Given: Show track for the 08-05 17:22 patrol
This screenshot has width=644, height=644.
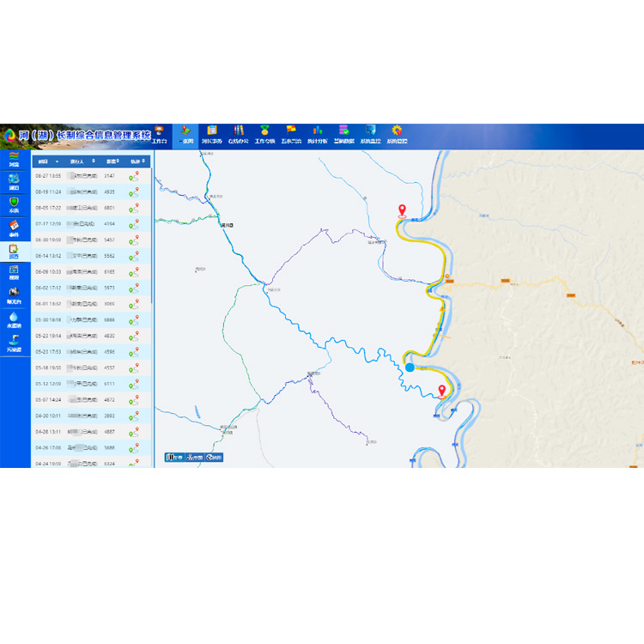Looking at the screenshot, I should pyautogui.click(x=134, y=208).
